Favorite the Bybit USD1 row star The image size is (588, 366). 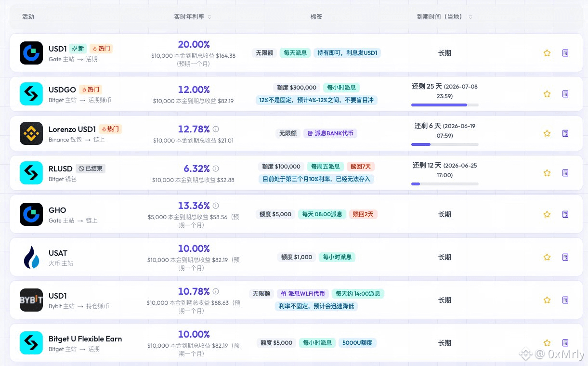coord(547,300)
